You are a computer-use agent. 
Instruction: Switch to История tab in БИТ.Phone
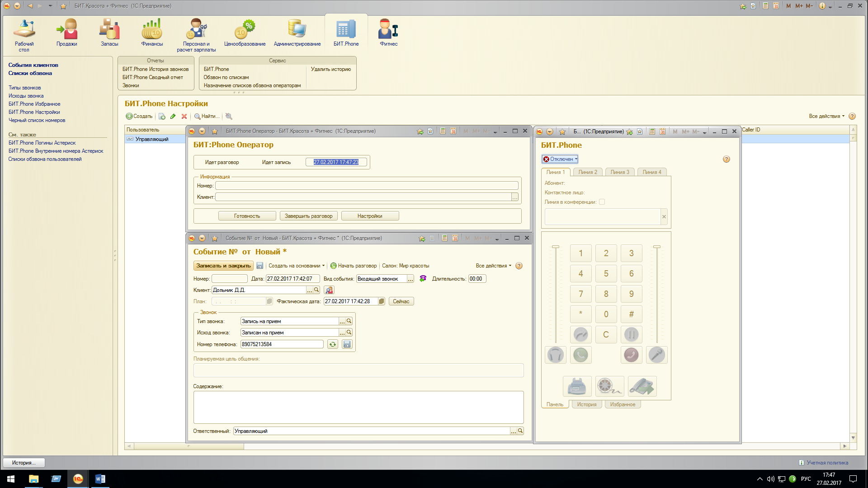click(586, 404)
